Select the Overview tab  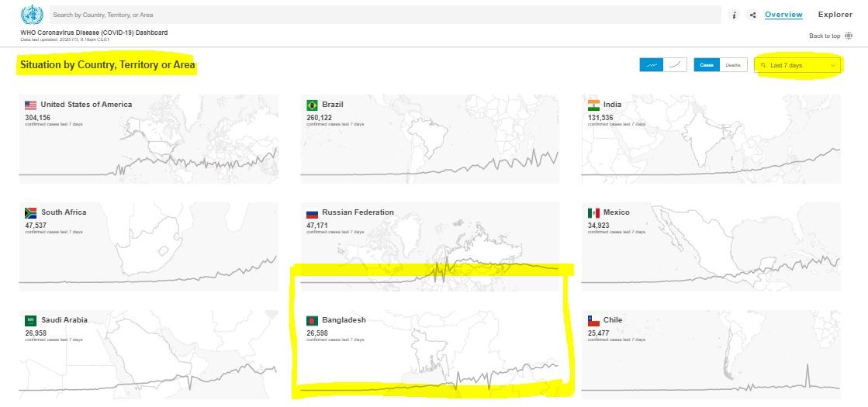click(x=783, y=15)
